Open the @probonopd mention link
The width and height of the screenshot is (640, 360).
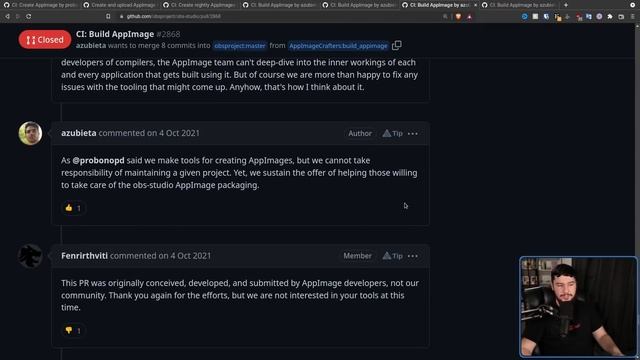[x=98, y=160]
